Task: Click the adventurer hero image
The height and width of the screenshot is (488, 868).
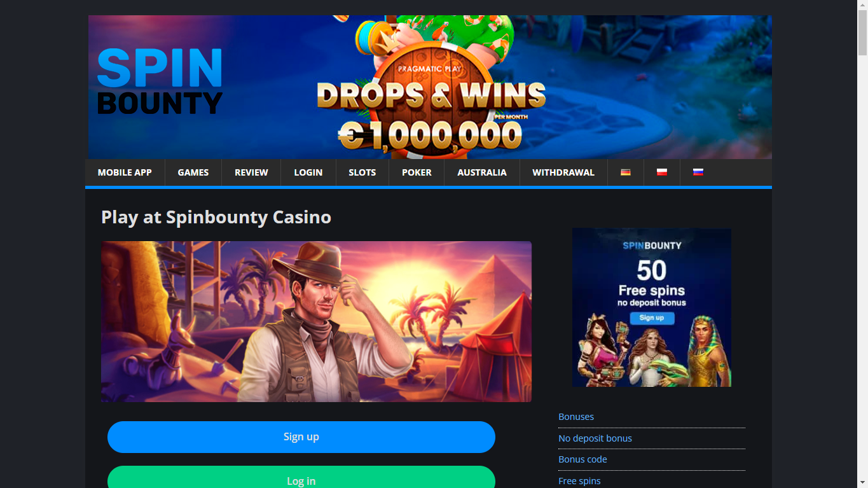Action: (316, 321)
